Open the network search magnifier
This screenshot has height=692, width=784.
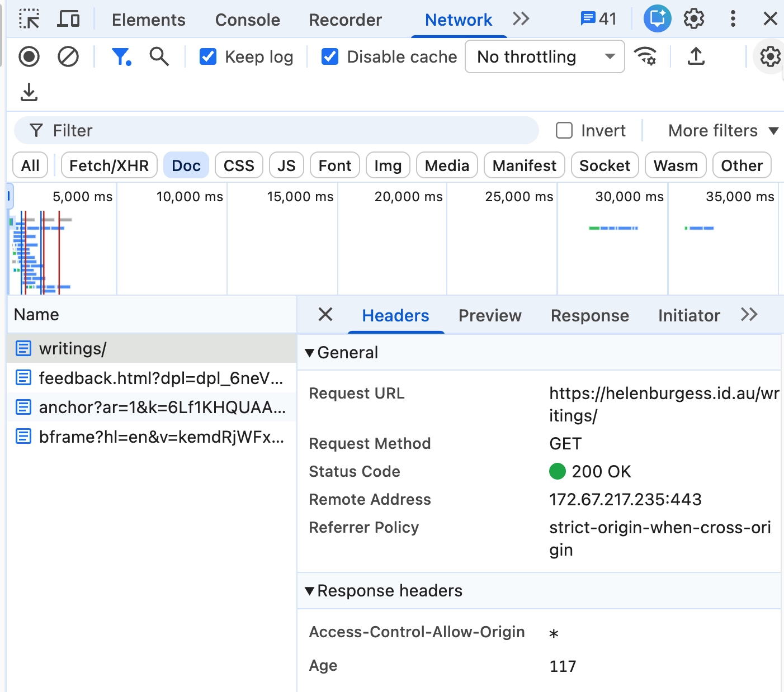(159, 56)
